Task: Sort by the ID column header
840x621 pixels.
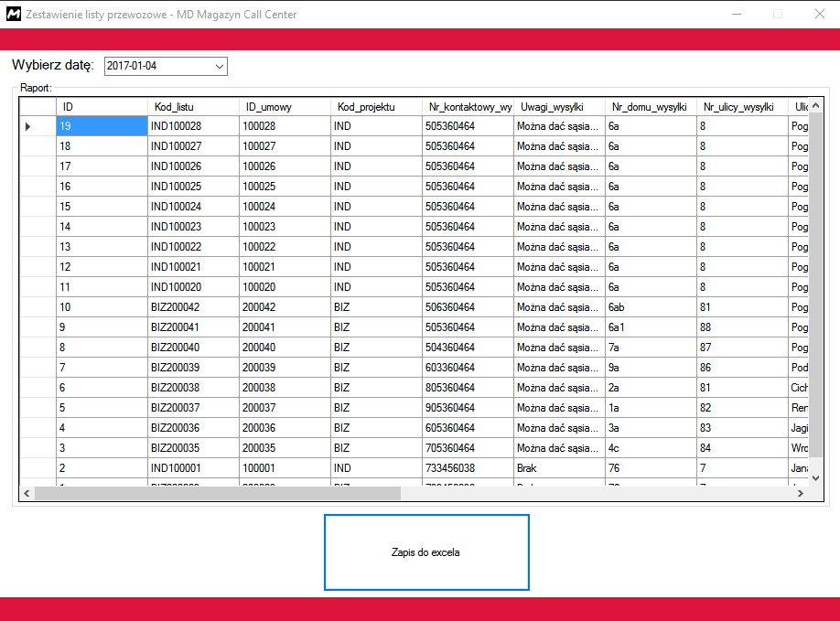Action: click(102, 106)
